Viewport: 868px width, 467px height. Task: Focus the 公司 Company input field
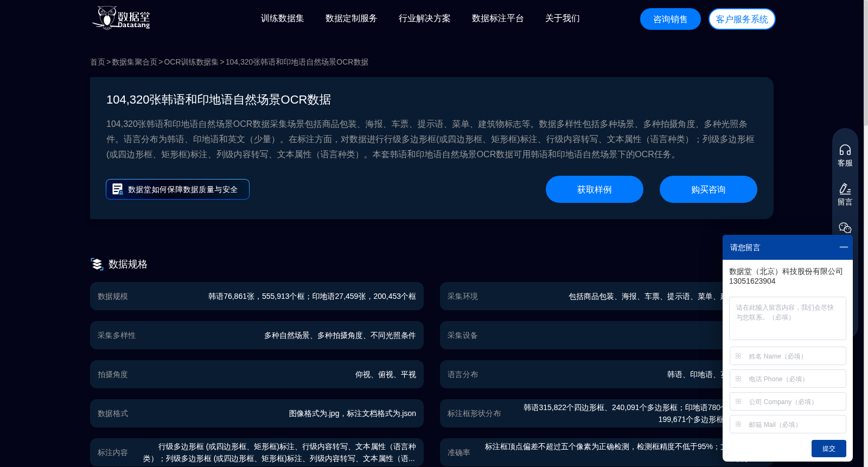788,401
